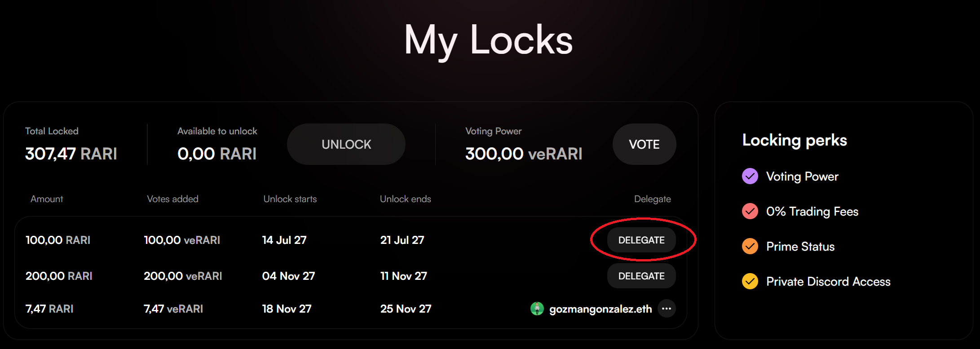Select the Prime Status perk label

[800, 247]
